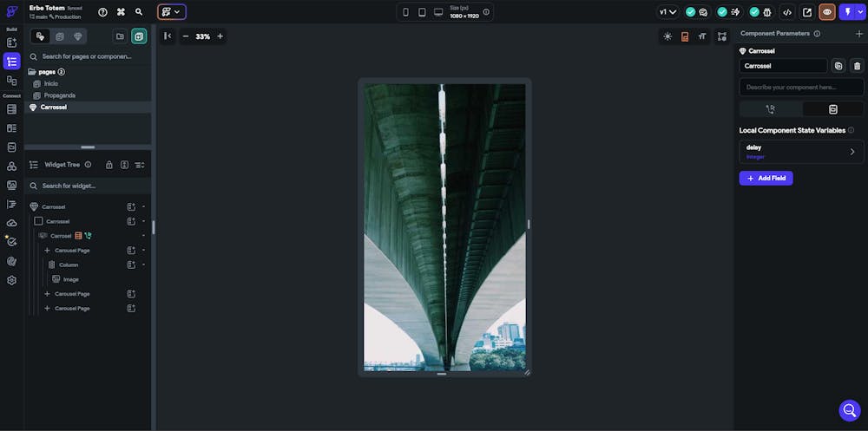Toggle the Widget Tree lock icon
Image resolution: width=868 pixels, height=431 pixels.
click(x=109, y=165)
